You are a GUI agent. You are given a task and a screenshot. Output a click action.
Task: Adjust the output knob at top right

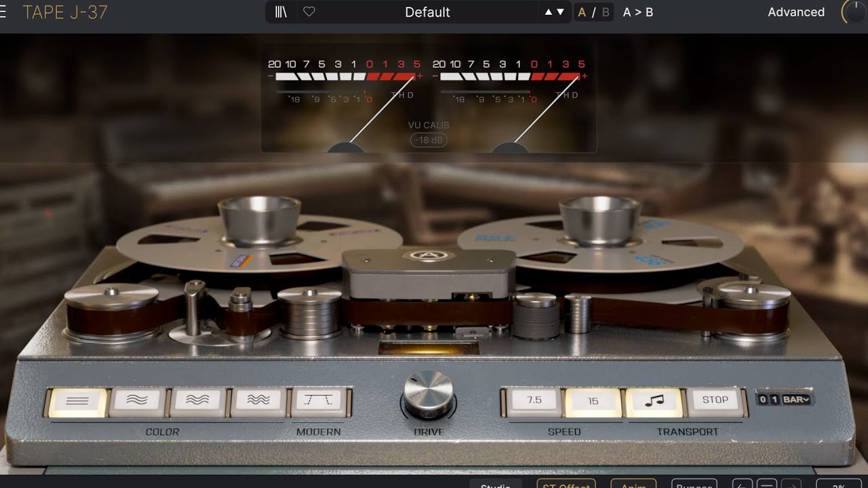856,12
